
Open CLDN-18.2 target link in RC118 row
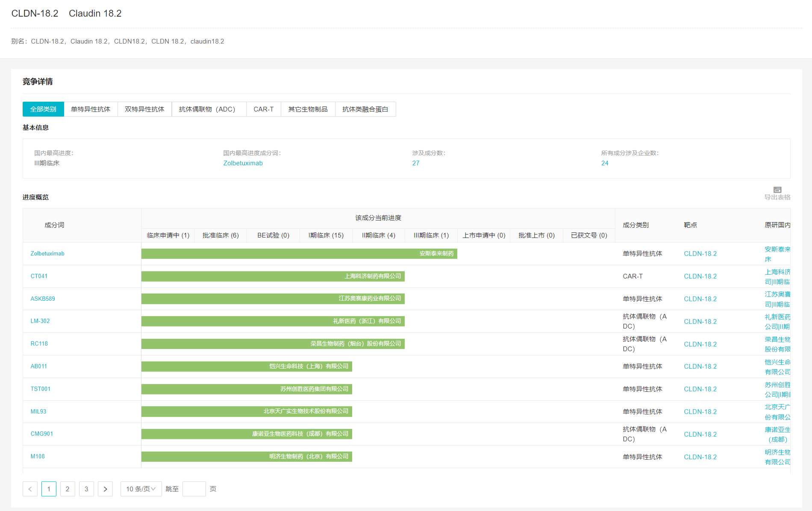(x=700, y=344)
